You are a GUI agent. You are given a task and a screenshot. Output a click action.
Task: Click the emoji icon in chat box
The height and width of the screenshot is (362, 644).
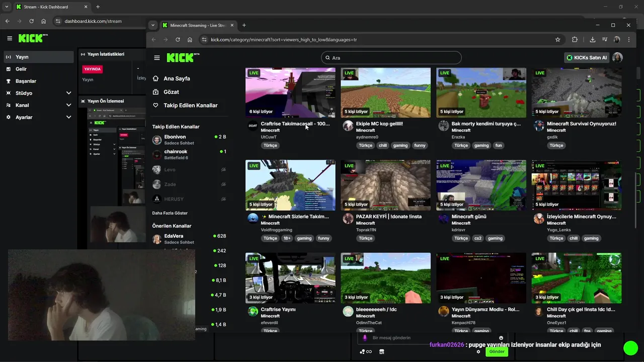pyautogui.click(x=501, y=338)
